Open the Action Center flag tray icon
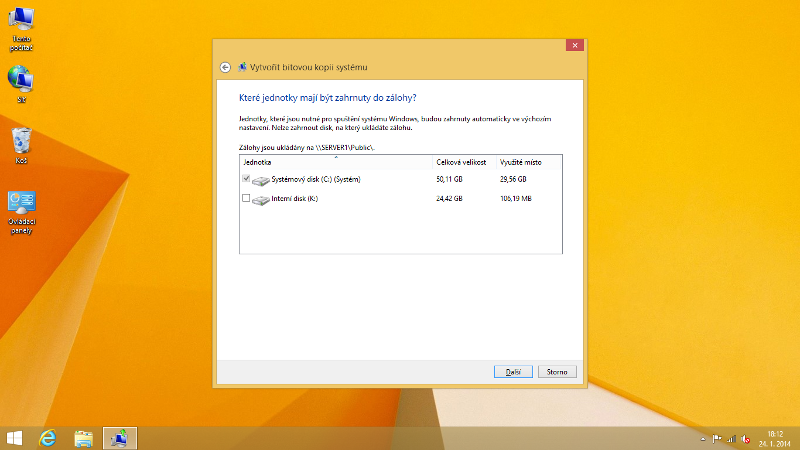The width and height of the screenshot is (800, 450). pyautogui.click(x=716, y=438)
